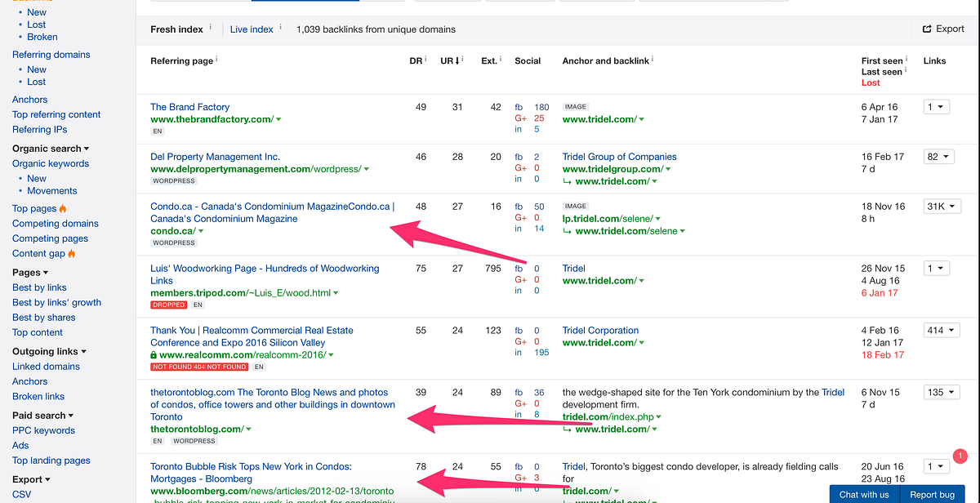The height and width of the screenshot is (503, 980).
Task: Open the Links dropdown showing 414
Action: point(942,331)
